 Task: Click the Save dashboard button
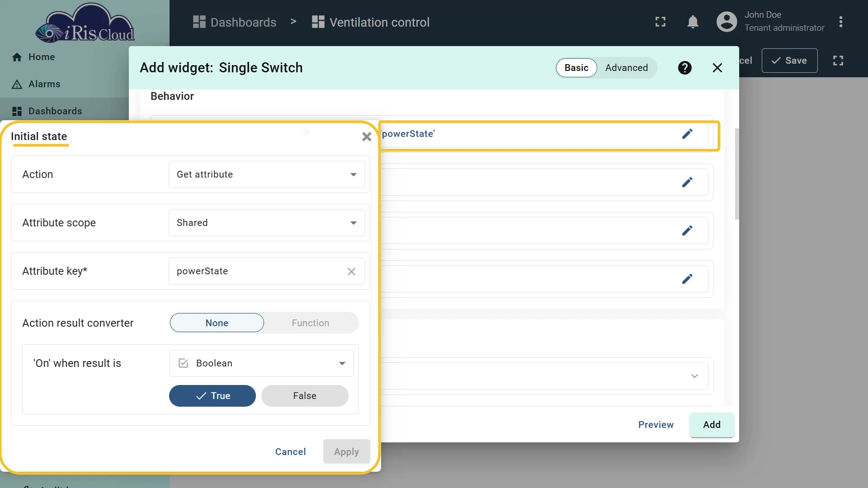pos(789,61)
